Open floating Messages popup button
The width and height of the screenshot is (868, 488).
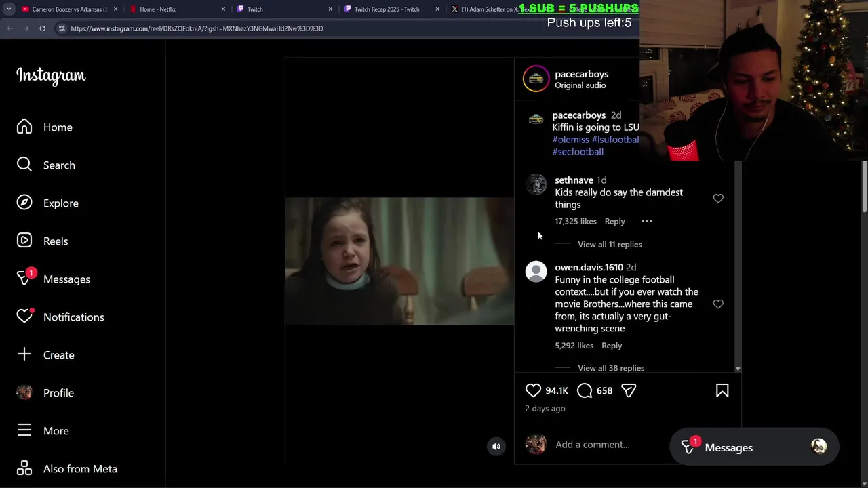click(753, 447)
